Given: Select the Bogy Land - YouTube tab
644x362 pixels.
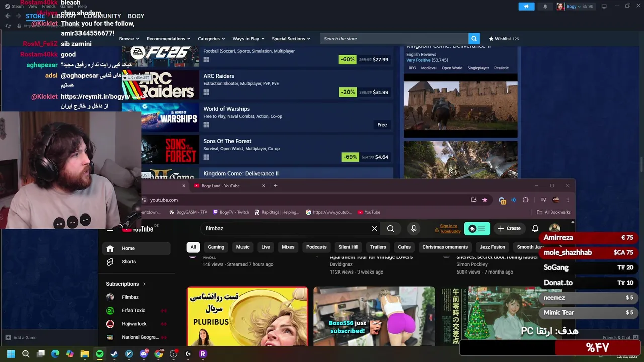Looking at the screenshot, I should click(229, 186).
